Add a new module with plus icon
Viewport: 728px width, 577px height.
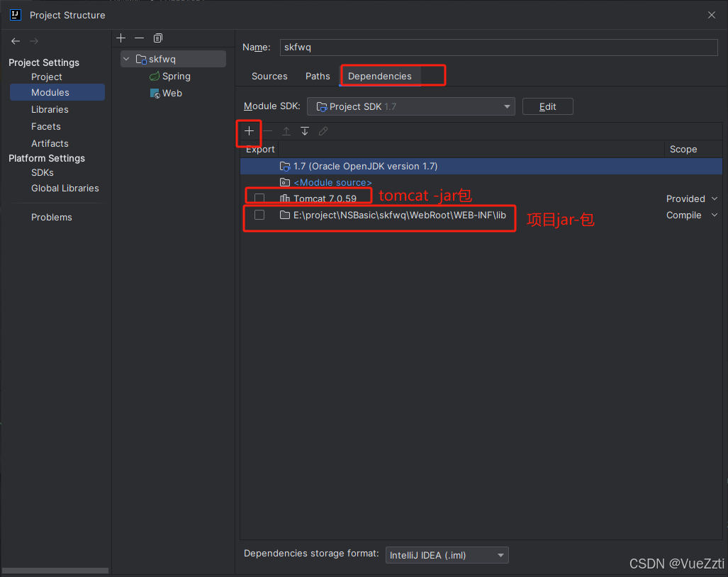121,38
